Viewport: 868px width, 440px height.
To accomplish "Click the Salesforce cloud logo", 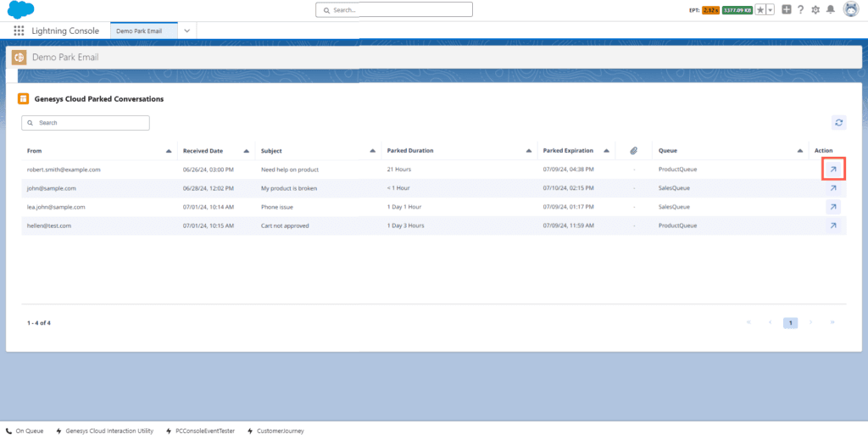I will (x=21, y=10).
